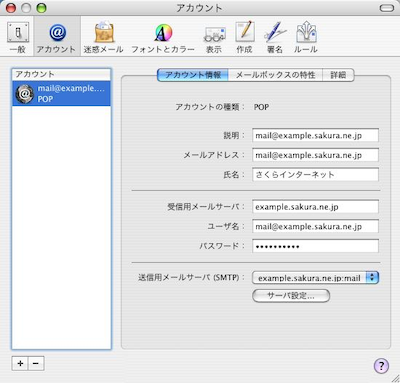Switch to メールボックスの特性 tab
This screenshot has width=400, height=383.
275,75
